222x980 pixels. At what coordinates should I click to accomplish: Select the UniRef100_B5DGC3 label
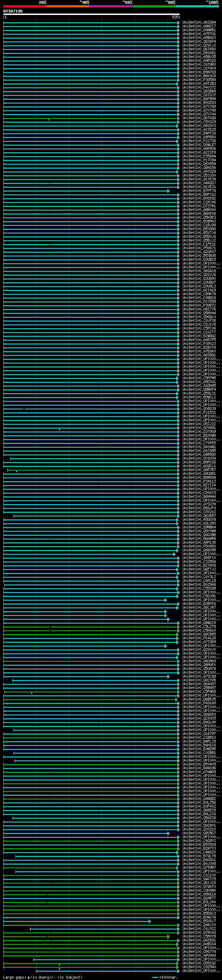point(199,913)
